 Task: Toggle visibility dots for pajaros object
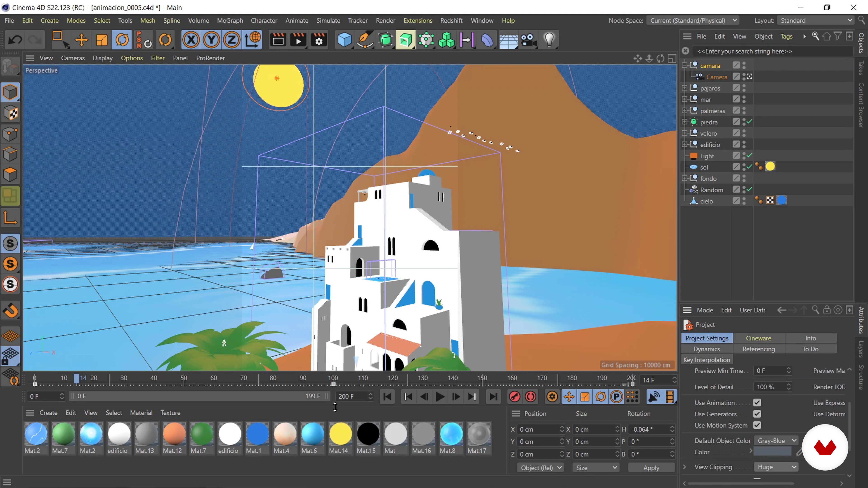click(x=744, y=88)
